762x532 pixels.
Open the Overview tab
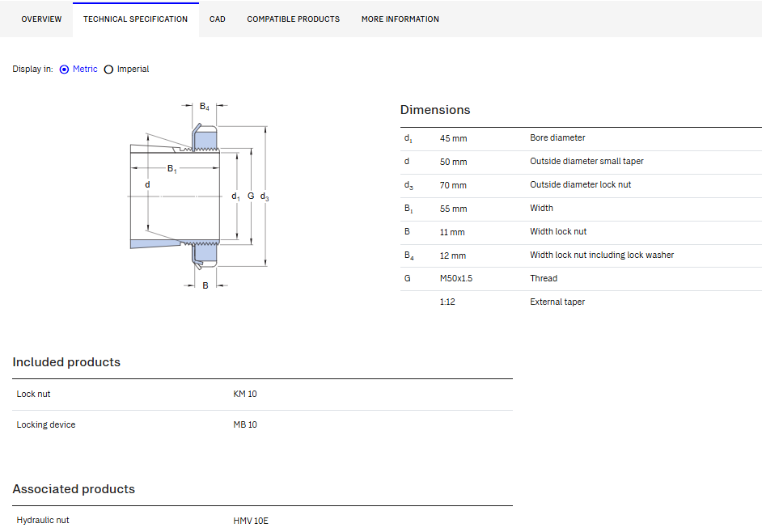(x=41, y=19)
